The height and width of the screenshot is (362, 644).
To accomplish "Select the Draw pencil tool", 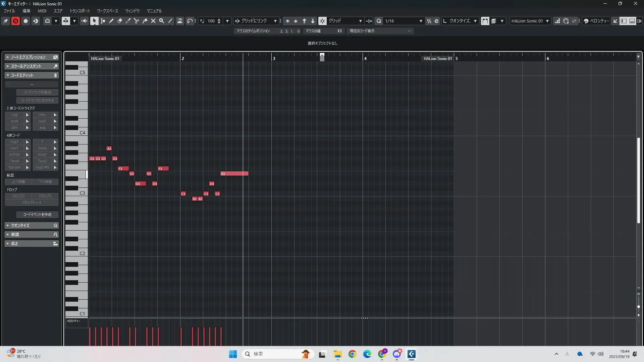I will click(111, 21).
